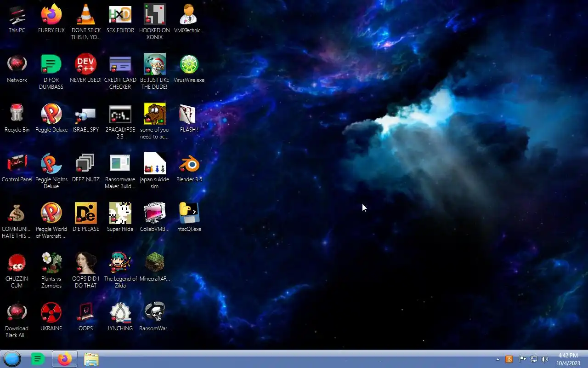This screenshot has width=588, height=368.
Task: Launch the Plants vs Zombies shortcut
Action: [51, 271]
